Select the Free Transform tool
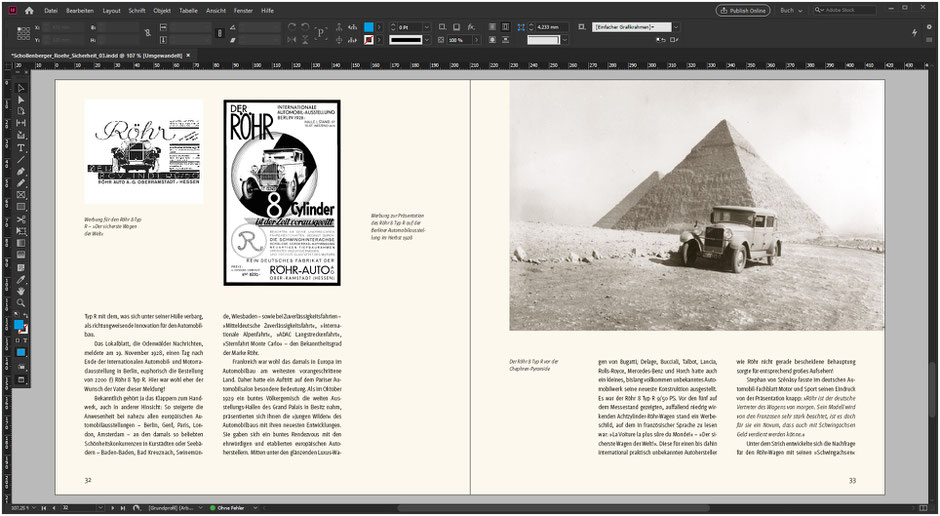The image size is (940, 516). coord(21,231)
